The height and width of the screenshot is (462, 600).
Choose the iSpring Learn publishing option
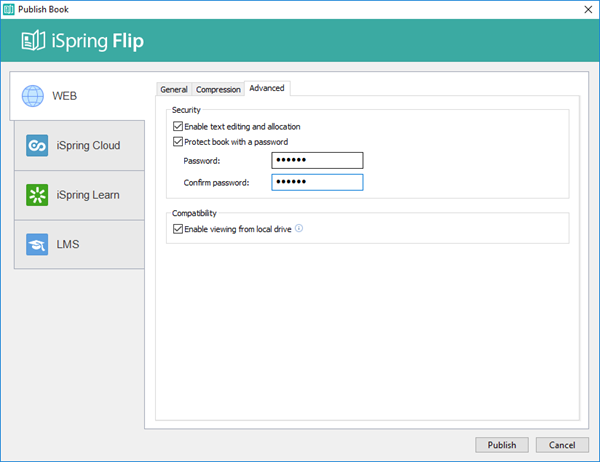click(x=79, y=195)
